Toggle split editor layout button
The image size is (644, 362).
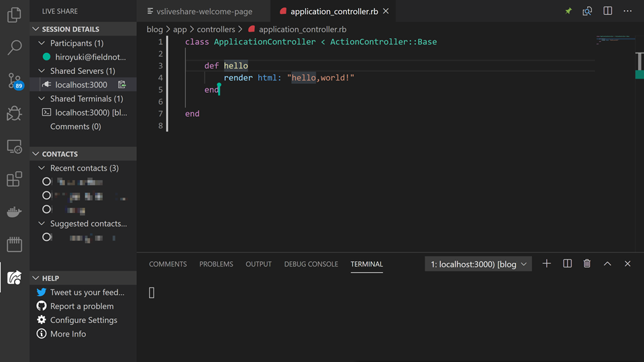tap(608, 11)
